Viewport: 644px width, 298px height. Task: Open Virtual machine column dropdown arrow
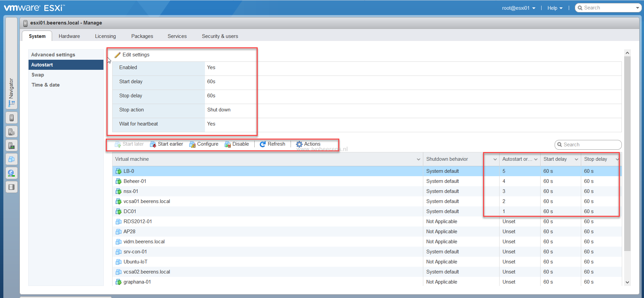(419, 159)
